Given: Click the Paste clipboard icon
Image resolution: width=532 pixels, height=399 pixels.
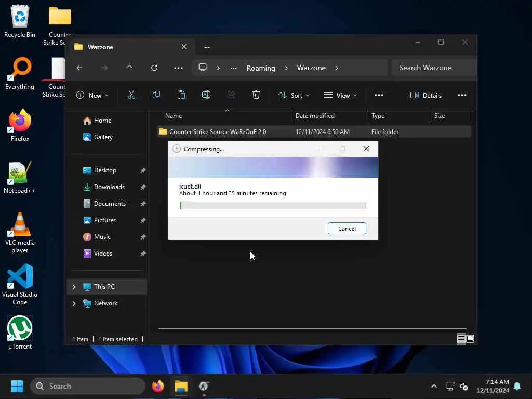Looking at the screenshot, I should (181, 95).
